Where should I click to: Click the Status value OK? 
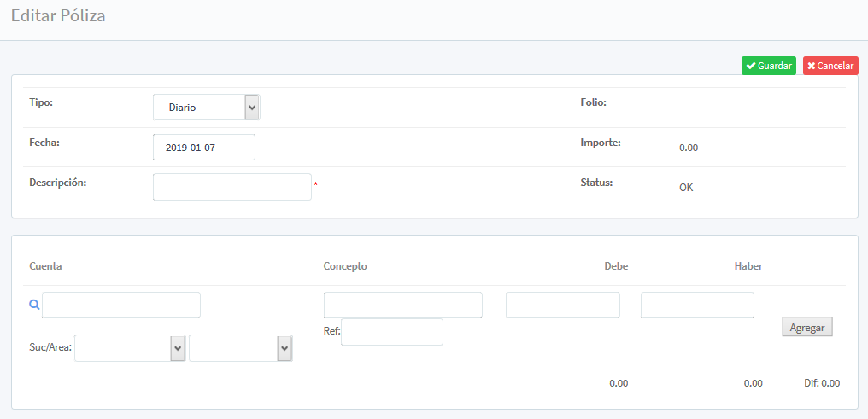[686, 187]
